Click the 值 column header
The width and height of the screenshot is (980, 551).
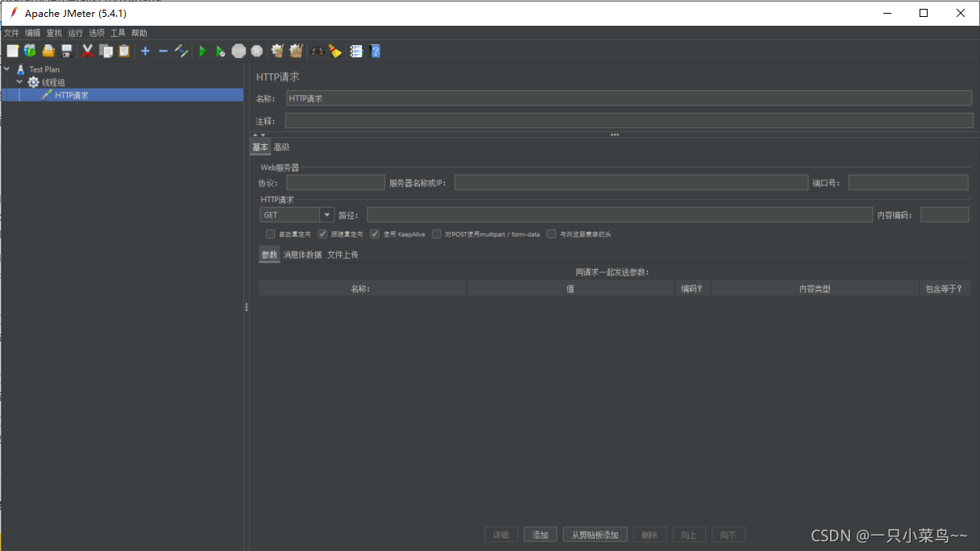[571, 288]
